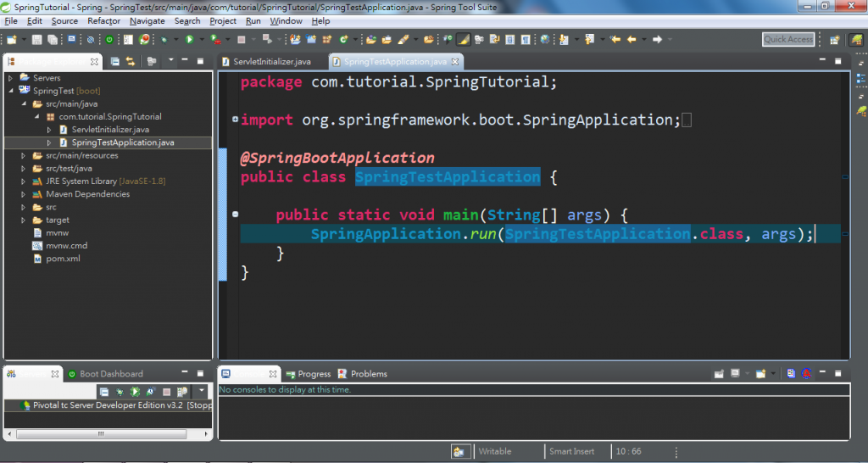868x463 pixels.
Task: Expand the folded import statement in editor
Action: pyautogui.click(x=235, y=119)
